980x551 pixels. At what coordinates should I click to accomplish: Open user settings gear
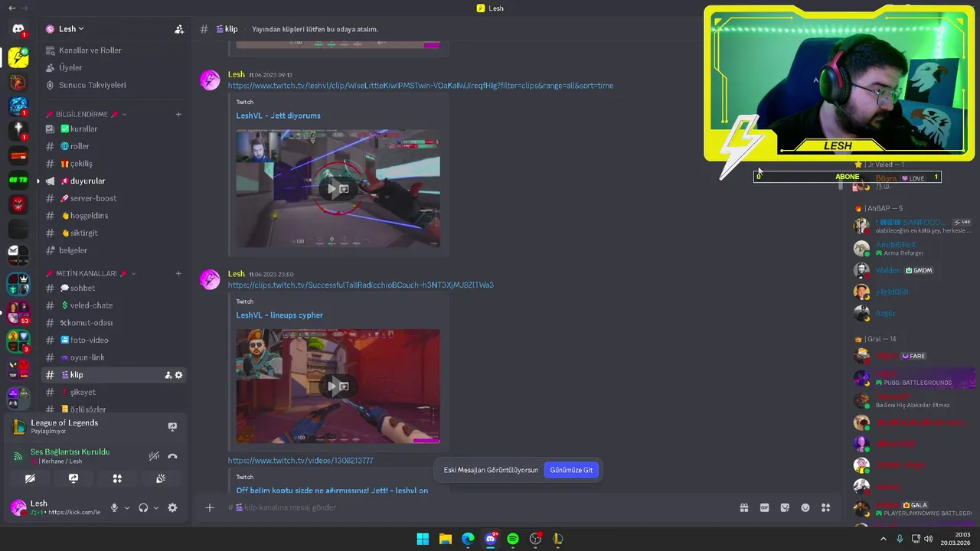172,507
